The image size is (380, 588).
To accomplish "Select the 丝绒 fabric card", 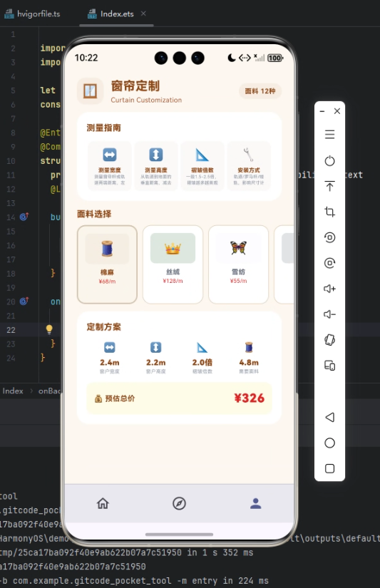I will point(173,264).
